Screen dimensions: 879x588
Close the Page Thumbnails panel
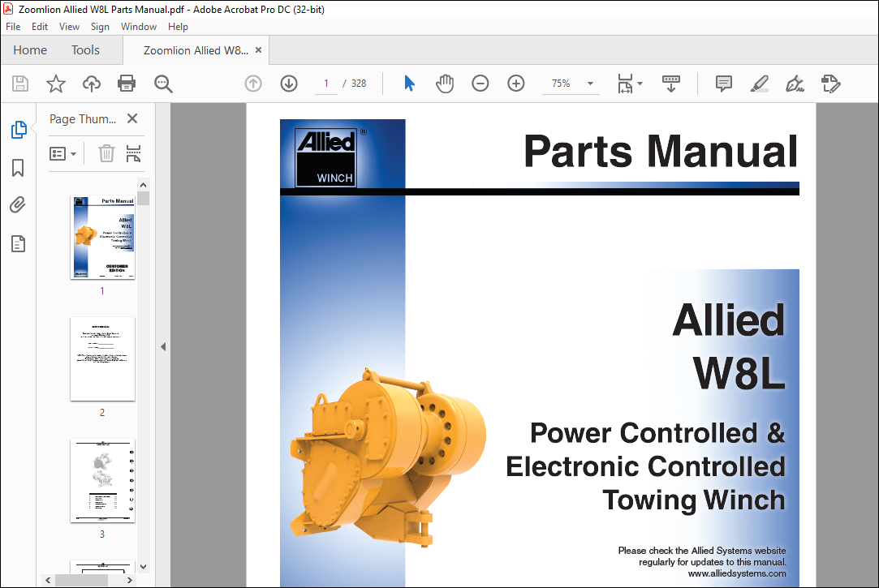pyautogui.click(x=132, y=118)
